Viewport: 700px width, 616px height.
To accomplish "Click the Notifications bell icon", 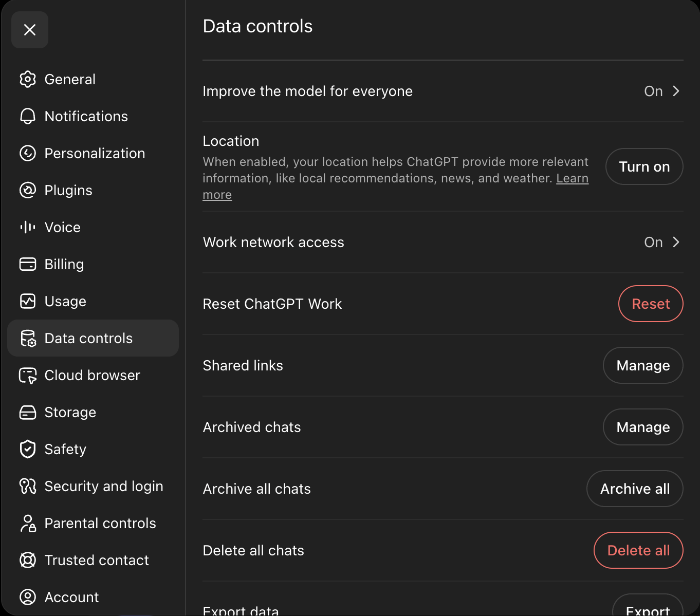I will (x=28, y=116).
